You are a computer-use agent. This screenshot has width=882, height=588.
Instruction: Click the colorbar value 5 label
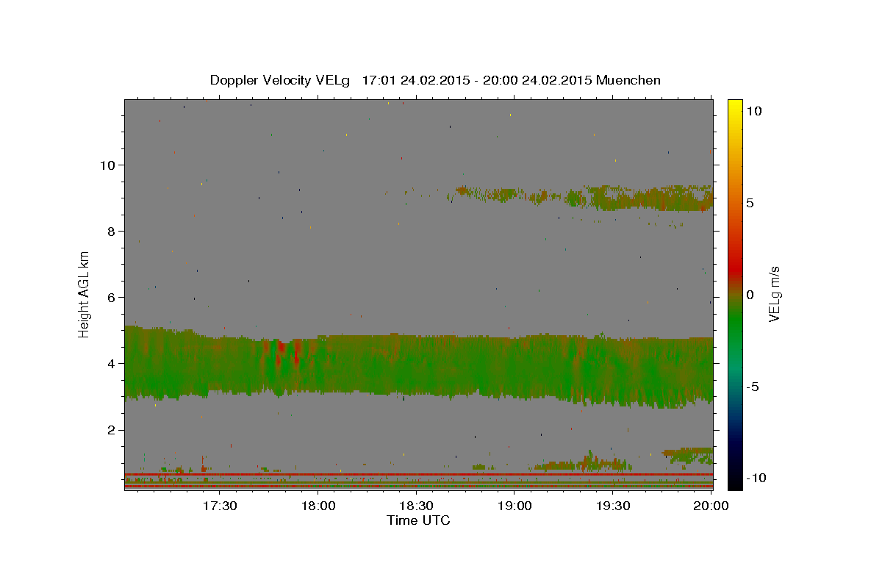coord(750,203)
